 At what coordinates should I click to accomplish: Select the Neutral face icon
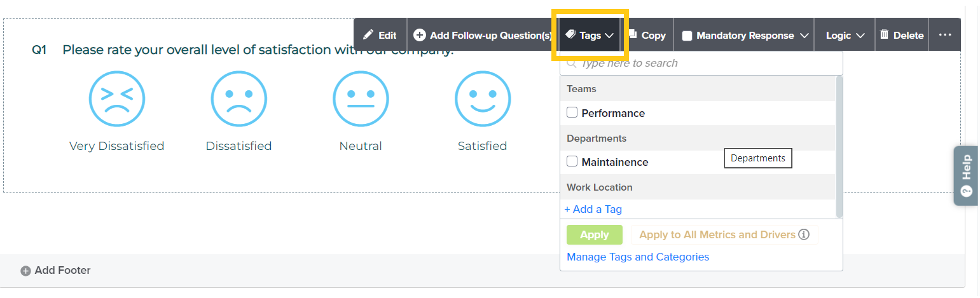pyautogui.click(x=361, y=98)
